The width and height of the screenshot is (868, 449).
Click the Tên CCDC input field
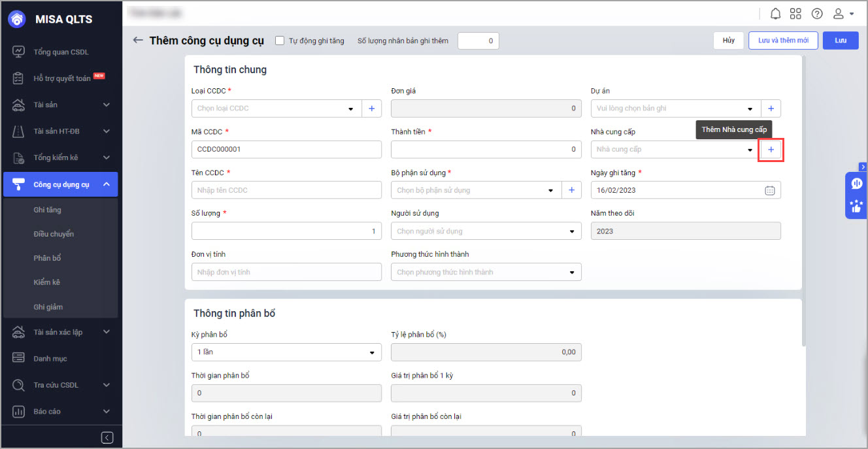(286, 190)
